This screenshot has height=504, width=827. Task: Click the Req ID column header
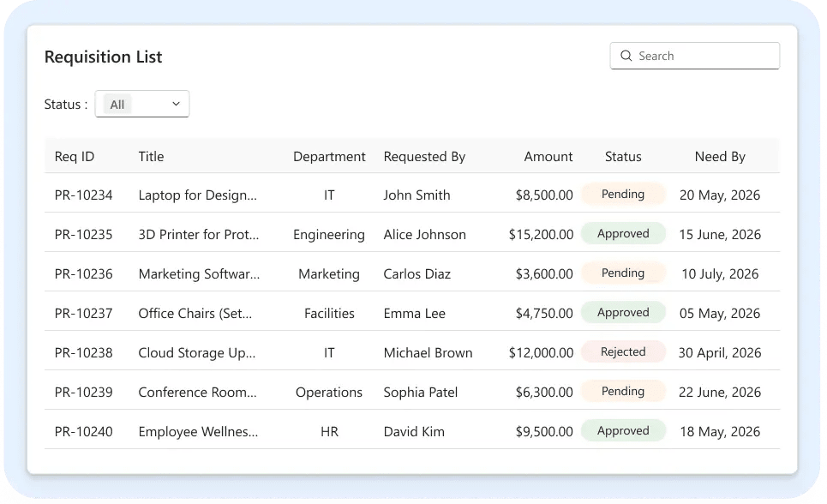point(75,157)
